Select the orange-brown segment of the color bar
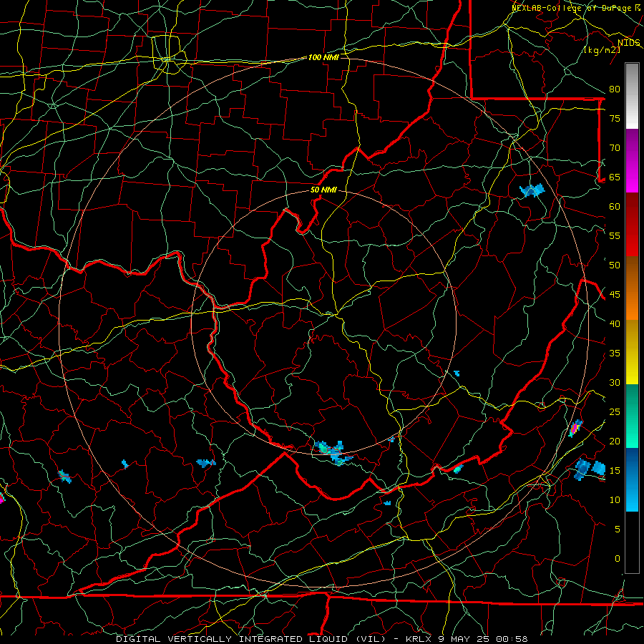Image resolution: width=644 pixels, height=644 pixels. 632,288
